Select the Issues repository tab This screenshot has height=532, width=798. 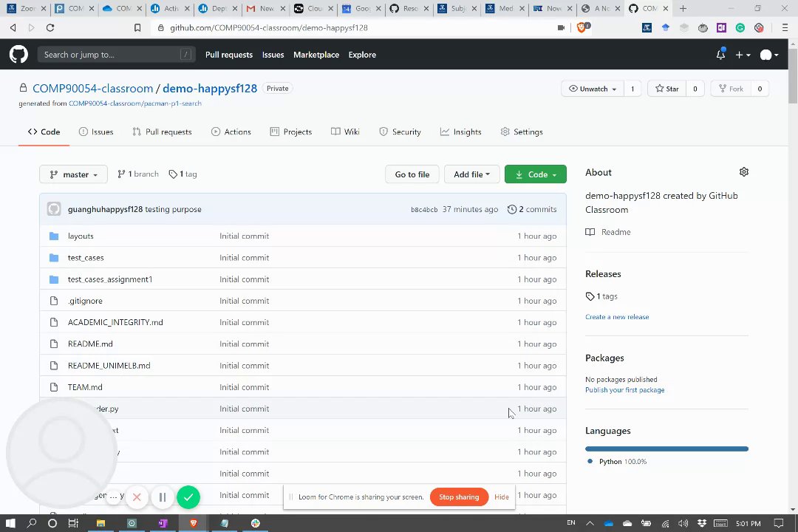point(96,132)
